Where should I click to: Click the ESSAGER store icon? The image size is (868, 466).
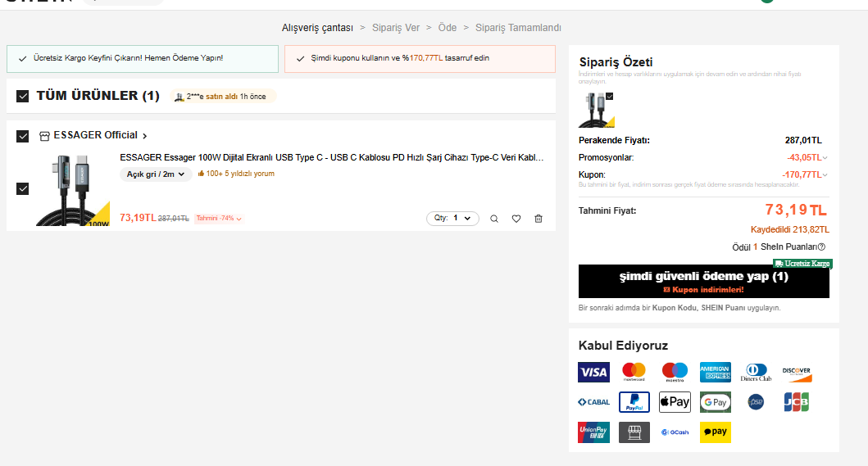click(44, 136)
